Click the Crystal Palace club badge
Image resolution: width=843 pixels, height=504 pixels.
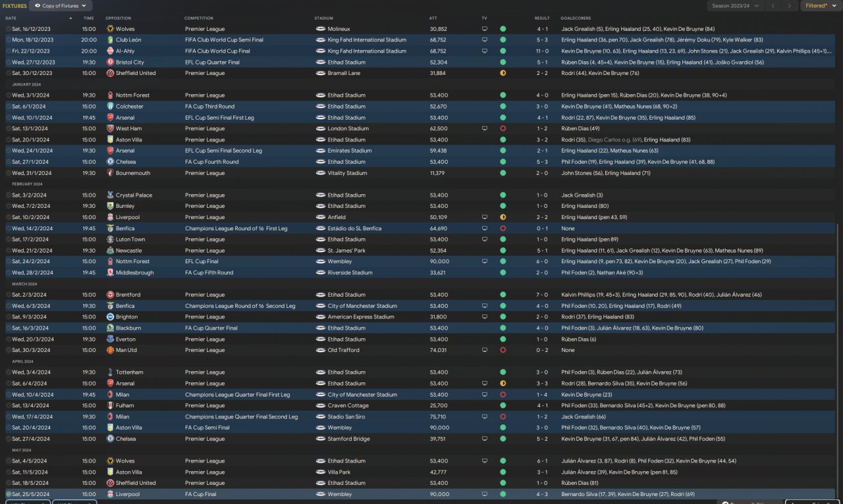click(110, 195)
